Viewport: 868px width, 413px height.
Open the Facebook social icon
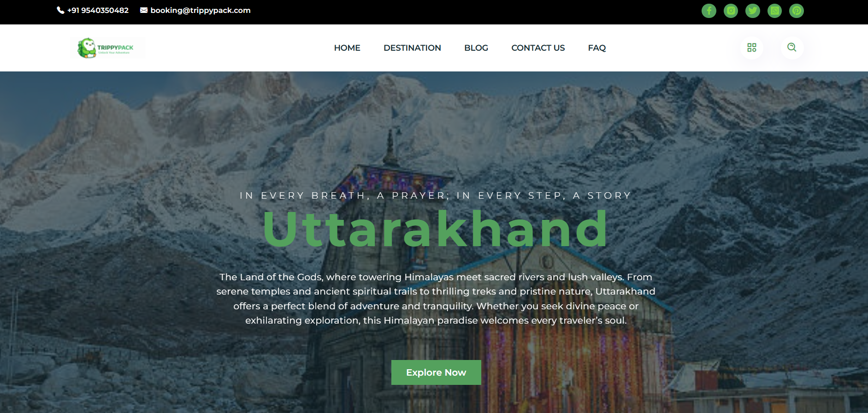tap(709, 11)
